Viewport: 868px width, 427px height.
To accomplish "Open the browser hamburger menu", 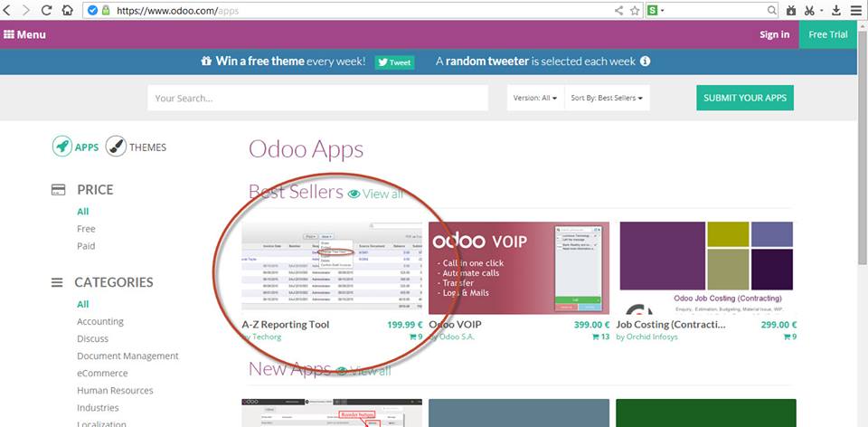I will (856, 10).
